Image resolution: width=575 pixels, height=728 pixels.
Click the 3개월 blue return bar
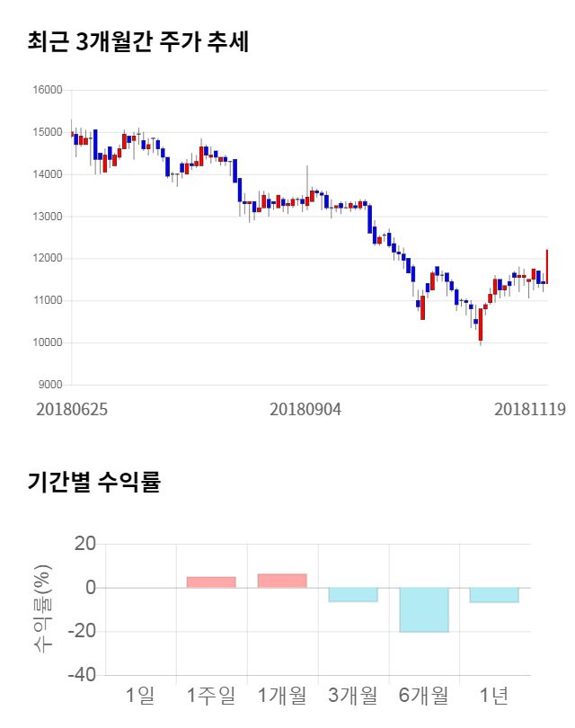point(353,594)
